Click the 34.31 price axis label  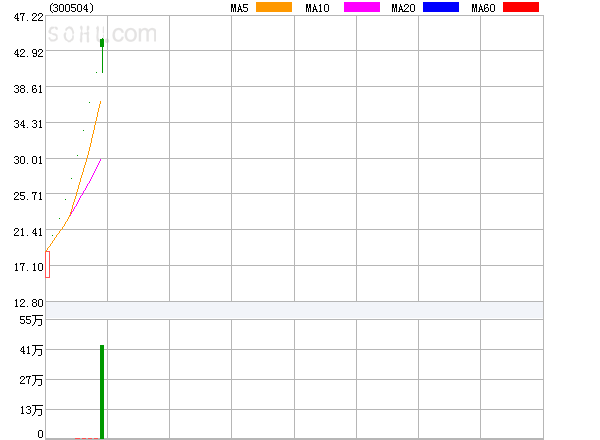28,124
